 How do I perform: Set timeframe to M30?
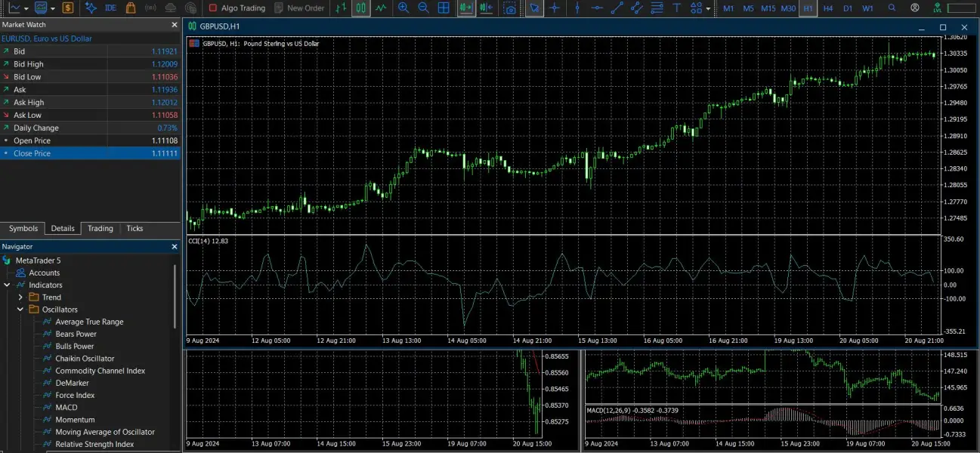click(788, 8)
